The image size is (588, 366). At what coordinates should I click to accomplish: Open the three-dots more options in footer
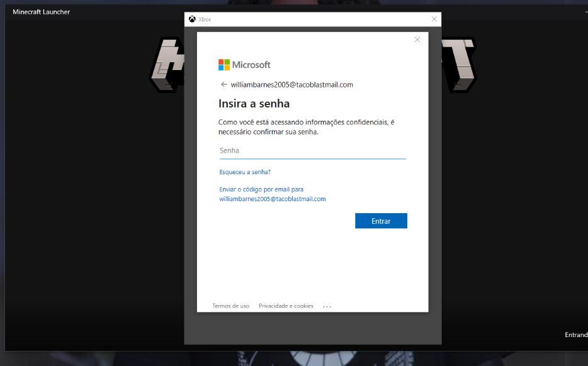tap(327, 306)
